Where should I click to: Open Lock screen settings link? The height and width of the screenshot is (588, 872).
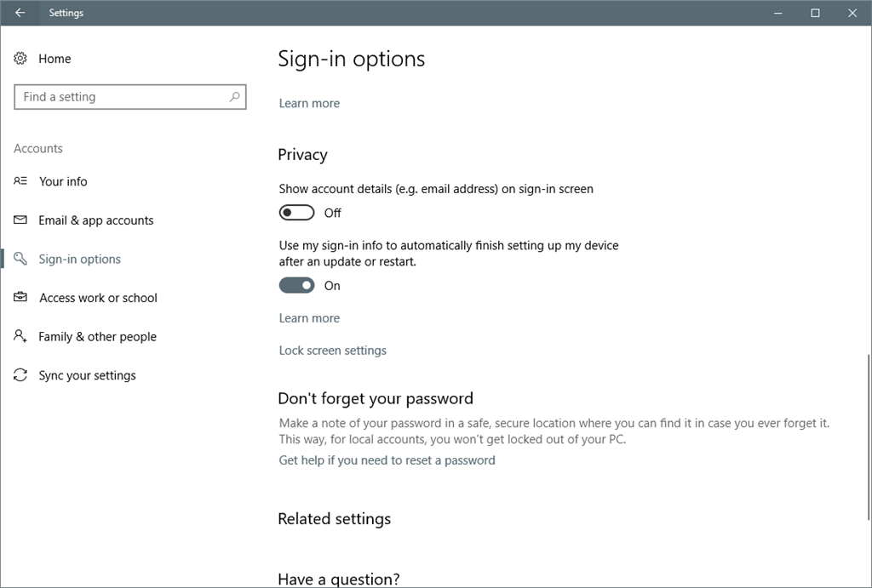[x=333, y=351]
